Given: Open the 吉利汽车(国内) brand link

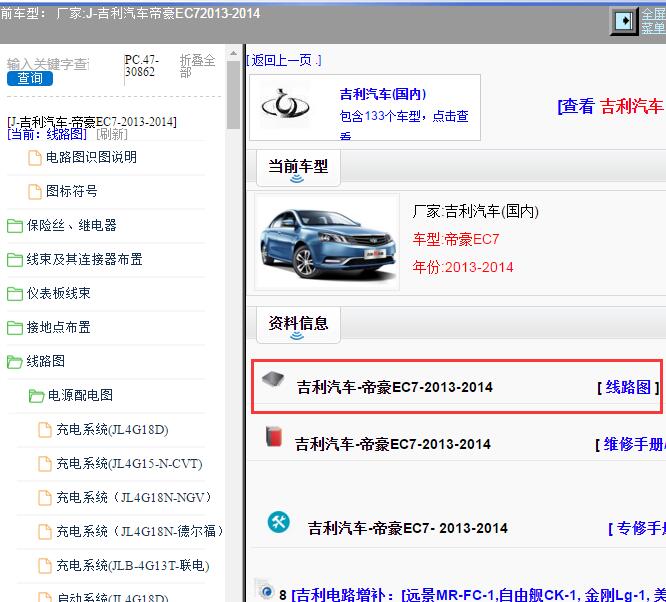Looking at the screenshot, I should [x=383, y=94].
